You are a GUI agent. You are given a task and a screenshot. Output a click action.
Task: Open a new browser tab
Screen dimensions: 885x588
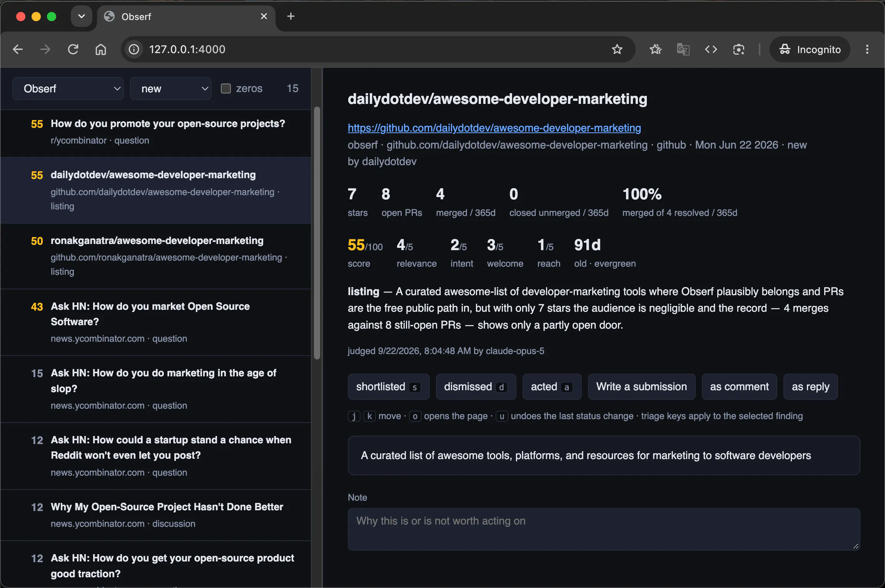(x=291, y=16)
